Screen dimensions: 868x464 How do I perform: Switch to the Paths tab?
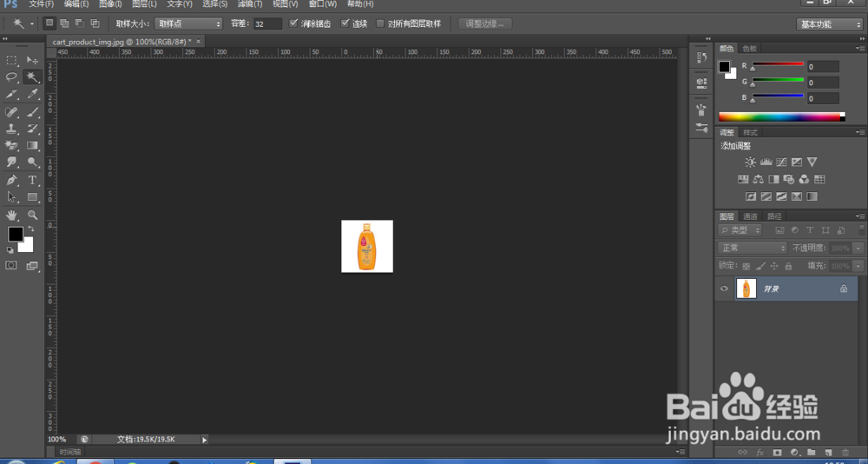[773, 216]
